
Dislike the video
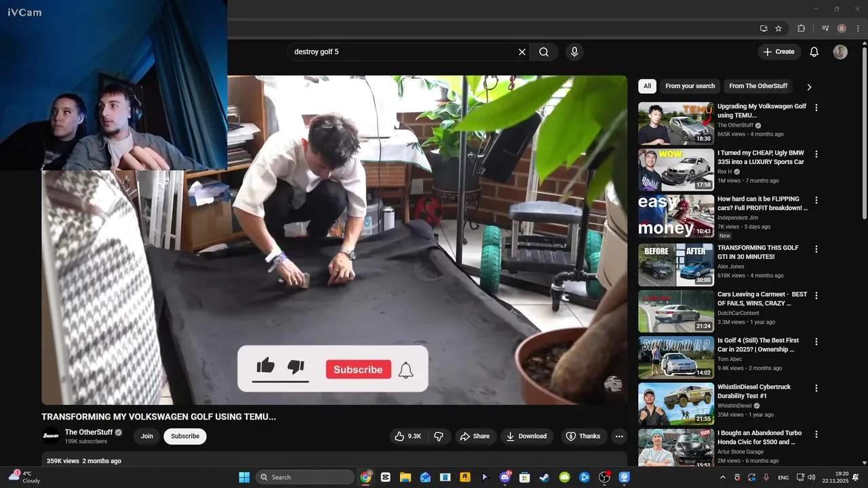coord(439,436)
